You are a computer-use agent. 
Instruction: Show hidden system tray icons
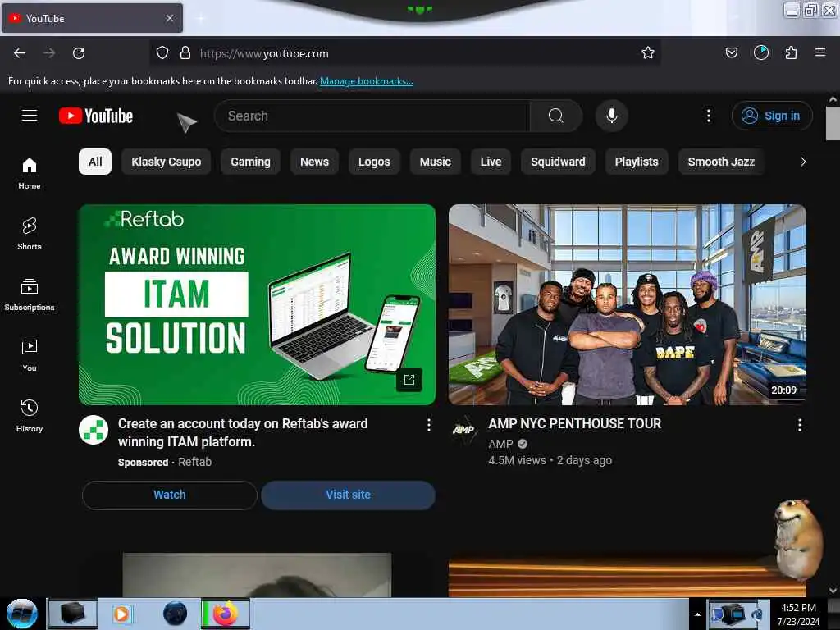click(x=697, y=614)
